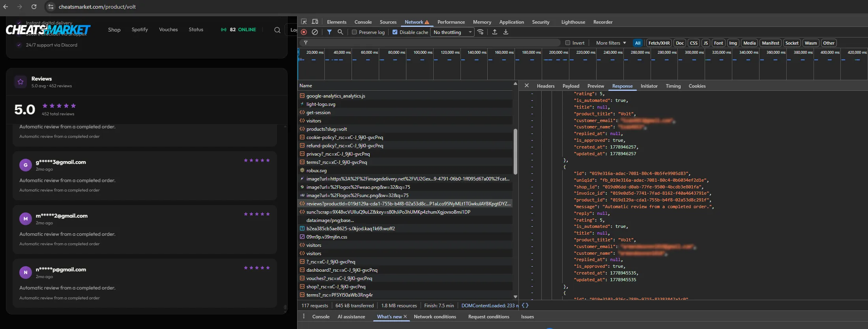Switch drawer to AI assistance tab
868x329 pixels.
(351, 316)
